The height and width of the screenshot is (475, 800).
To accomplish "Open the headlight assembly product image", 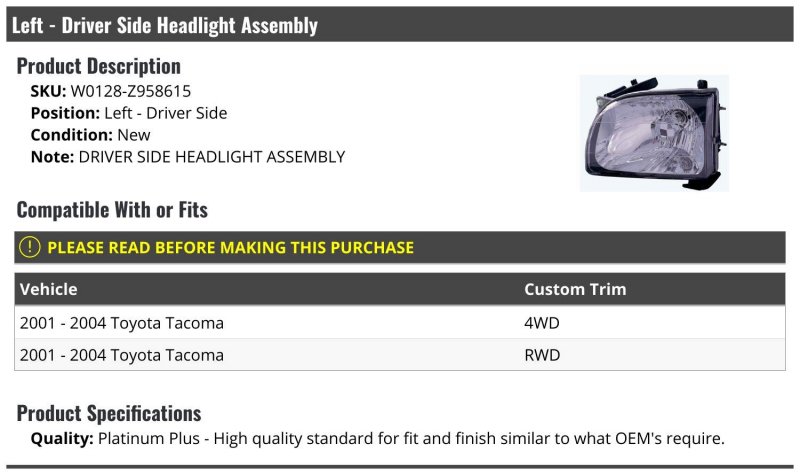I will click(654, 133).
